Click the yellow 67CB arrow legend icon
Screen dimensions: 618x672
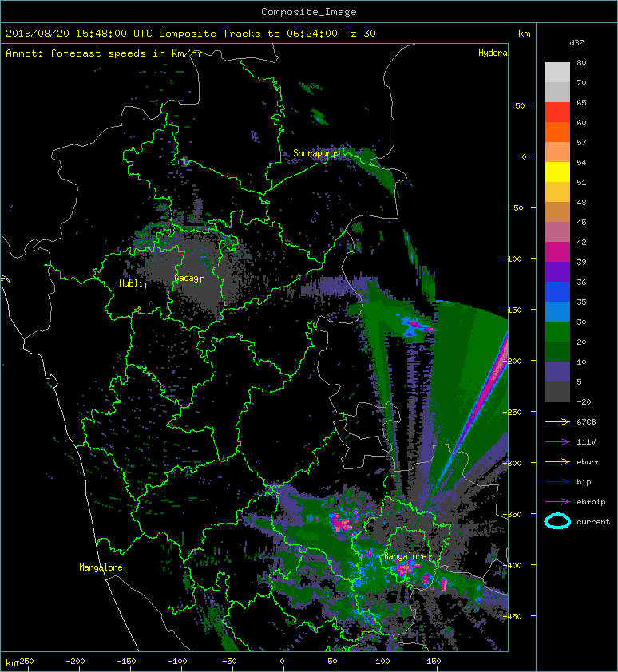[557, 422]
